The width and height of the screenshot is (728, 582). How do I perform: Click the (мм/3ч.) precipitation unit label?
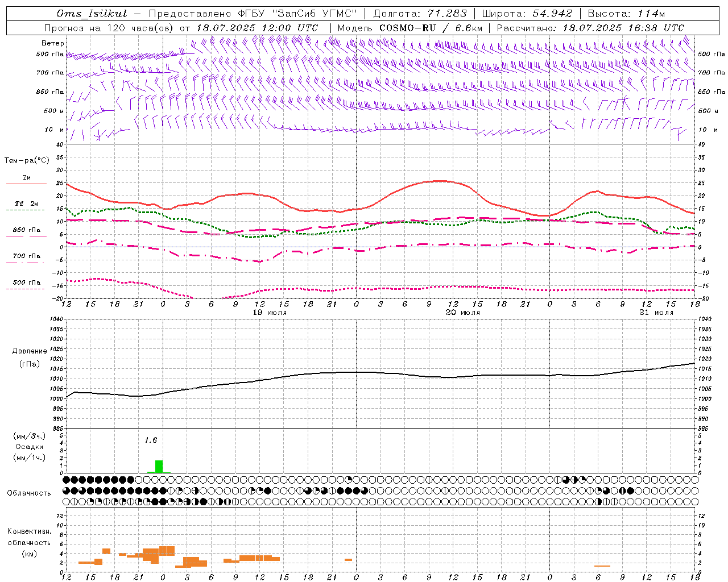pyautogui.click(x=30, y=436)
